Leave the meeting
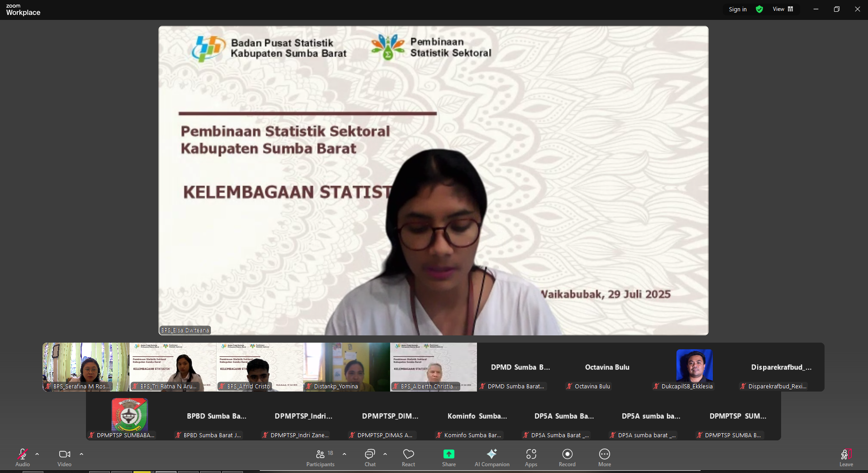Screen dimensions: 868x473 click(846, 457)
